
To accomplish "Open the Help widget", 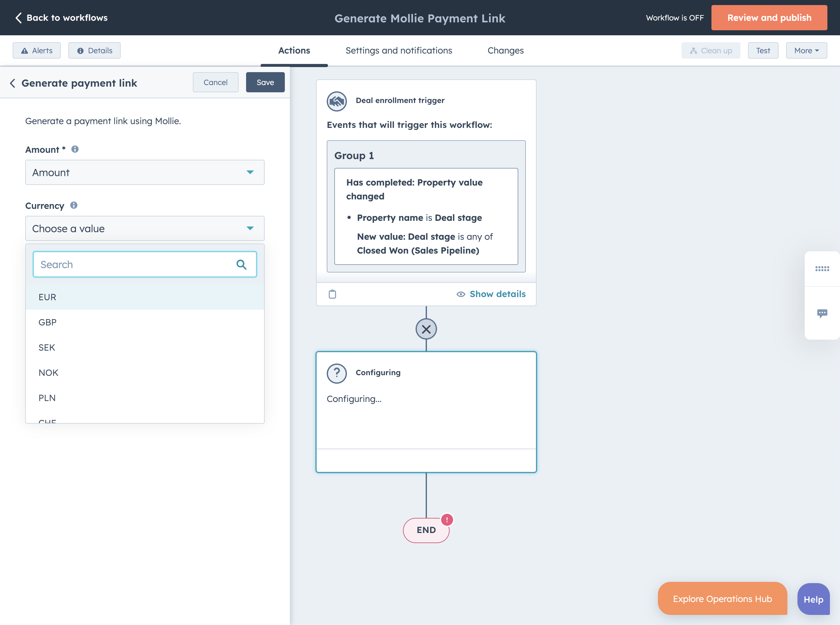I will click(x=813, y=599).
